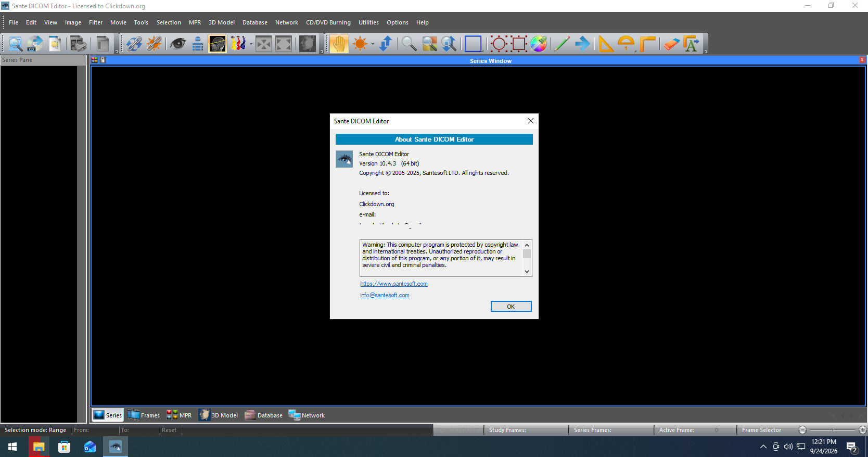Open the CD/DVD Burning menu

pyautogui.click(x=328, y=22)
